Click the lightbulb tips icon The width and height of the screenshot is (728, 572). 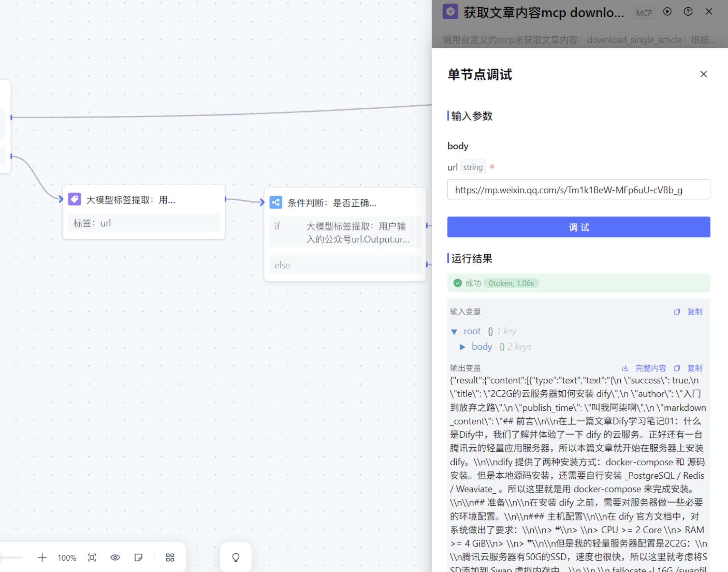point(236,557)
